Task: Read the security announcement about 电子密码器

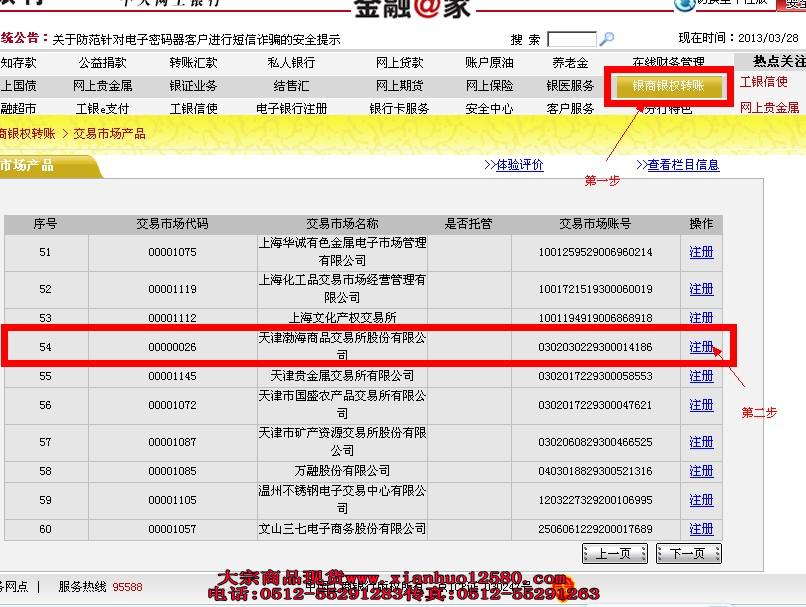Action: pos(196,40)
